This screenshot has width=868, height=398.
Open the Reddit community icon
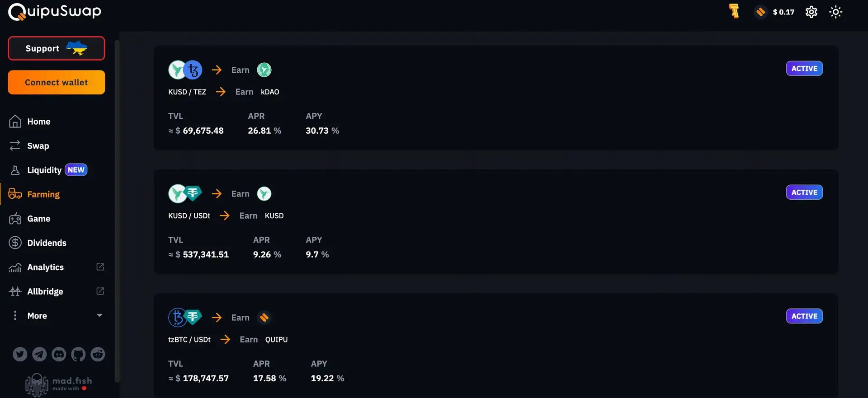click(98, 354)
